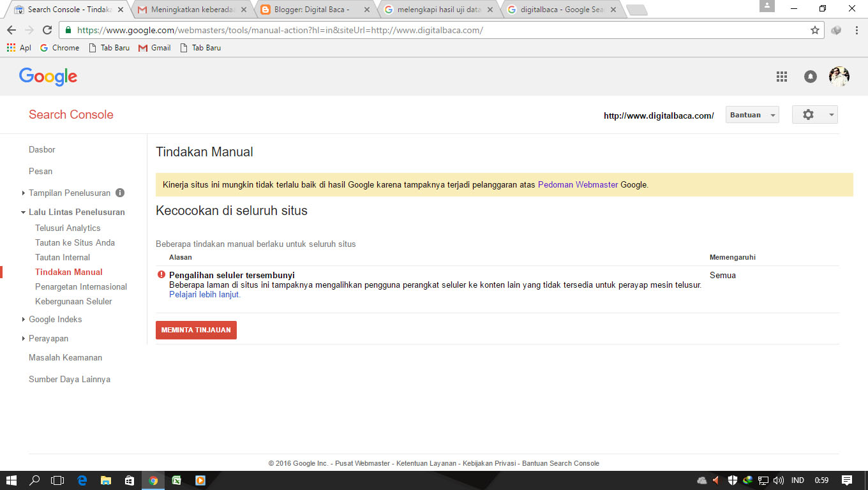Open the Ketentuan Layanan footer link
The height and width of the screenshot is (490, 868).
point(426,463)
